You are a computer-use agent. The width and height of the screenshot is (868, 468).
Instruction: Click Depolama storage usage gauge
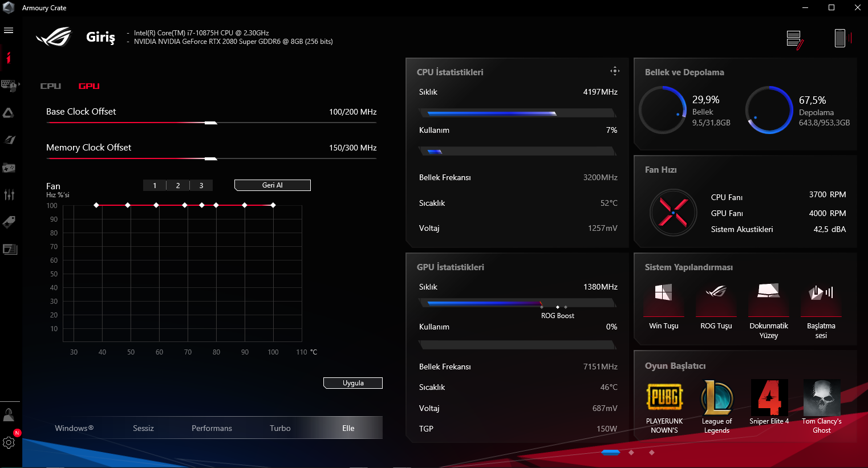[x=769, y=110]
